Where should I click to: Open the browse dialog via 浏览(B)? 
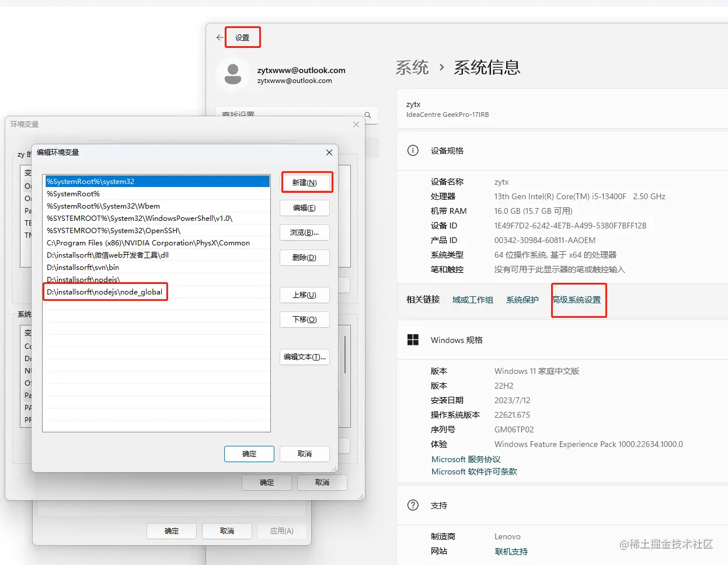304,232
